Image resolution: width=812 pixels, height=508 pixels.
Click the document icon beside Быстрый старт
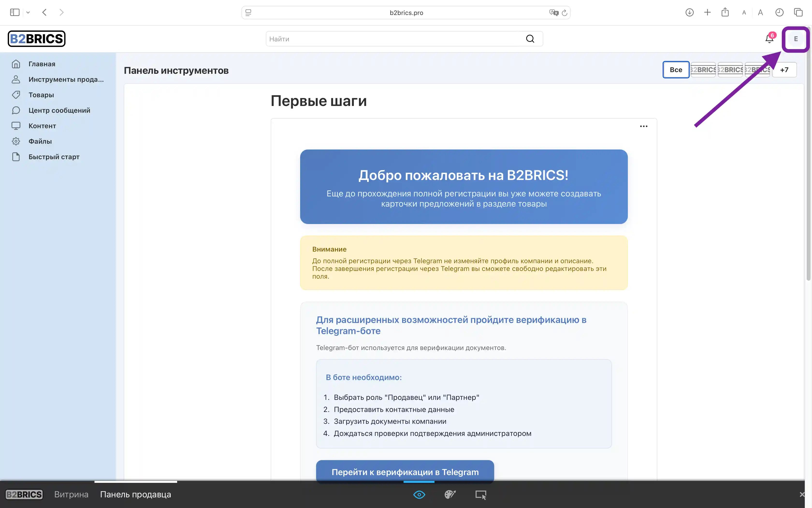16,157
